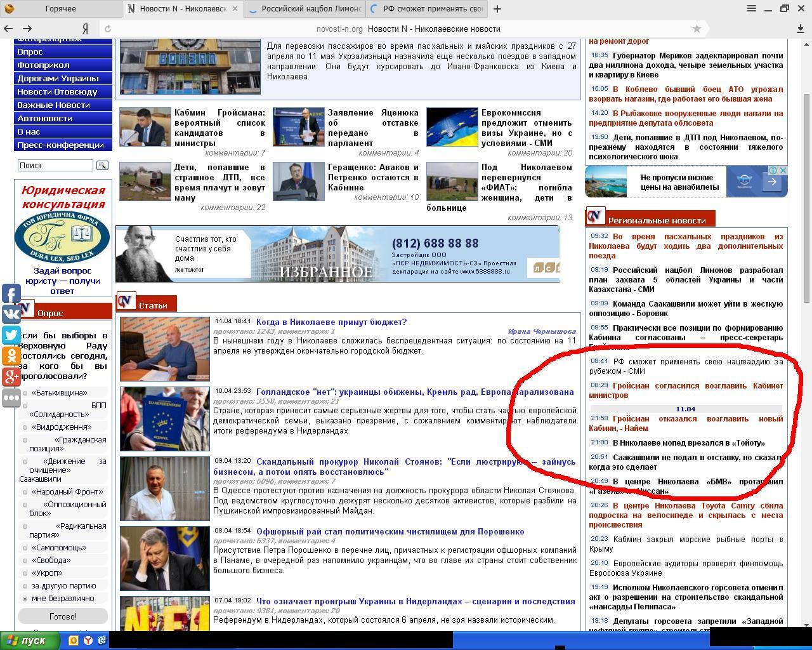Viewport: 812px width, 650px height.
Task: Expand more share options (three dots)
Action: pyautogui.click(x=11, y=398)
